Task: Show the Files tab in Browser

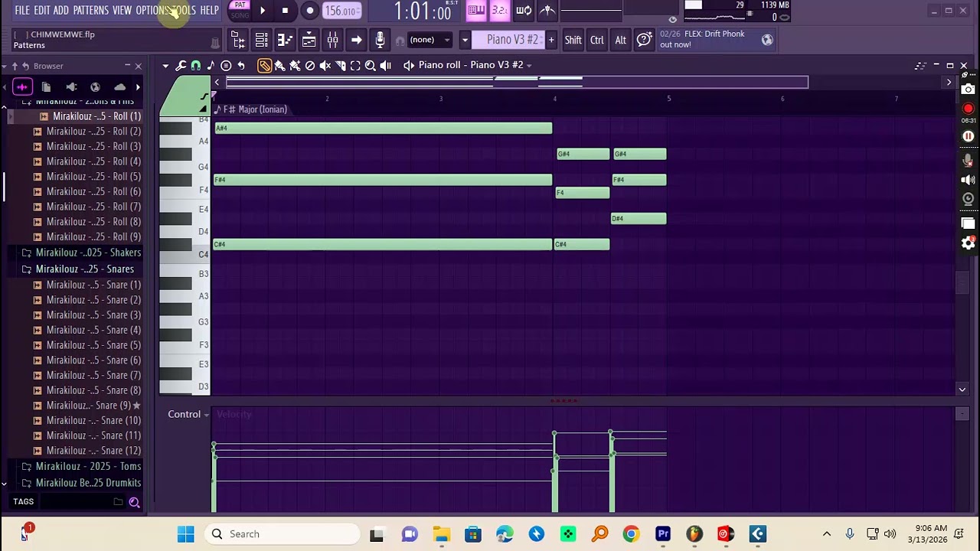Action: tap(46, 87)
